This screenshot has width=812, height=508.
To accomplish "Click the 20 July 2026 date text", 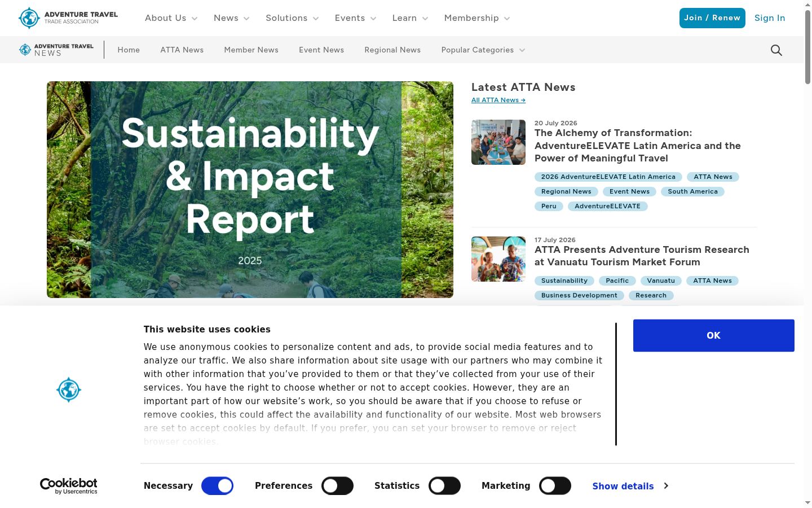I will pos(556,123).
